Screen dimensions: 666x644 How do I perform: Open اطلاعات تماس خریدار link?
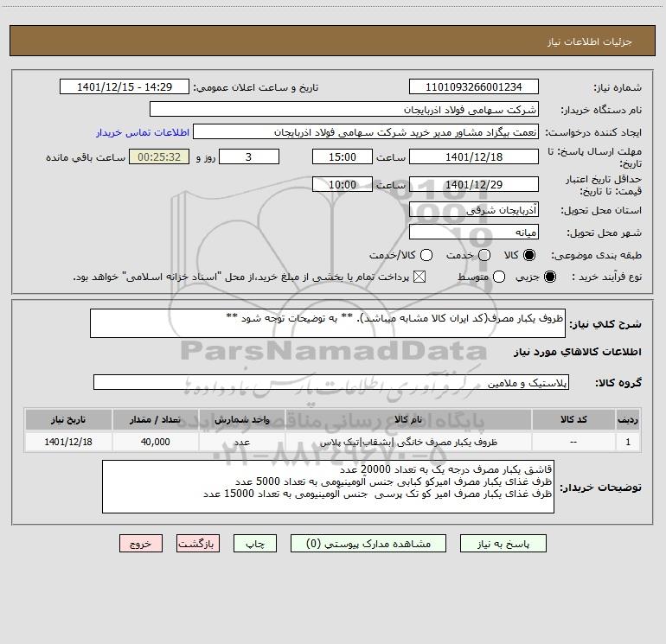click(x=143, y=132)
